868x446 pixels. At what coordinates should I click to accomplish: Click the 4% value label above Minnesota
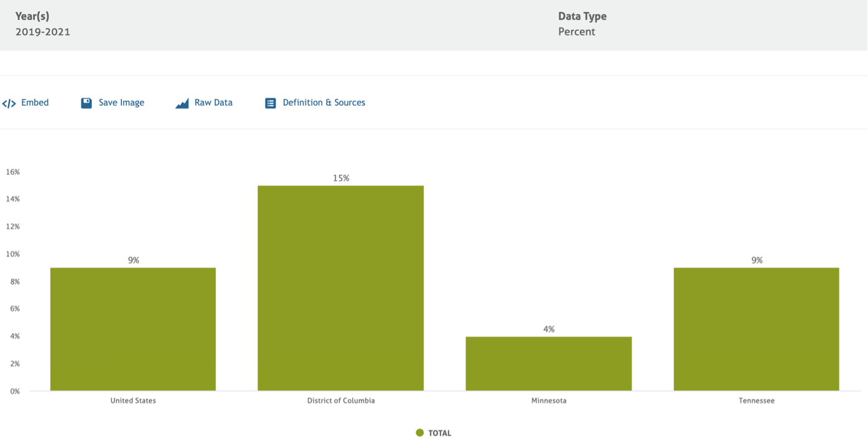click(x=549, y=329)
